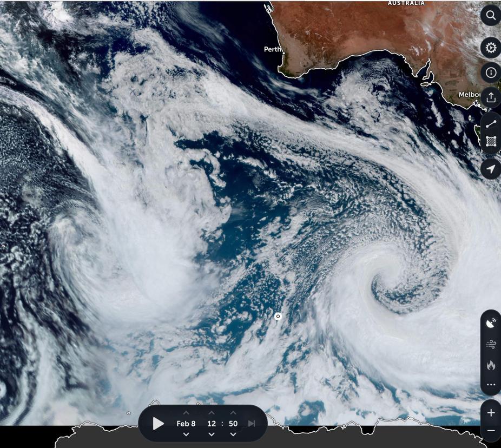Click the my location arrow icon
This screenshot has height=448, width=501.
(x=490, y=169)
